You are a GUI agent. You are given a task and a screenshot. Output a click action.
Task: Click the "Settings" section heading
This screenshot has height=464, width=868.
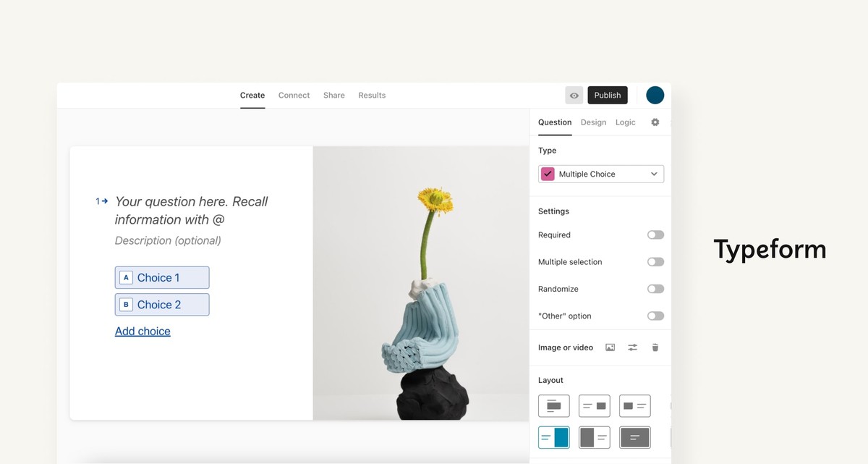click(553, 211)
